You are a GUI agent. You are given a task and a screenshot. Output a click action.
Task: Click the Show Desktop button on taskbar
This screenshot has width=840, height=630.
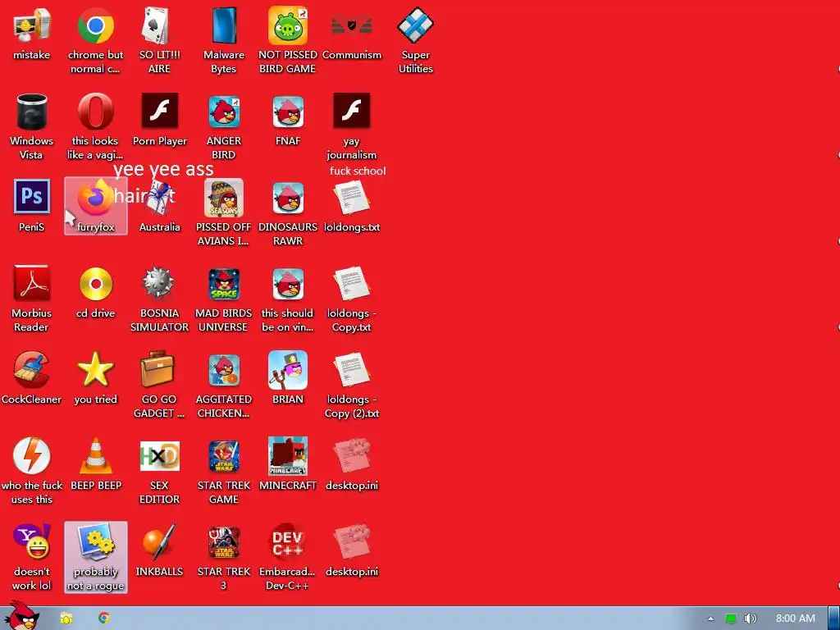click(834, 619)
